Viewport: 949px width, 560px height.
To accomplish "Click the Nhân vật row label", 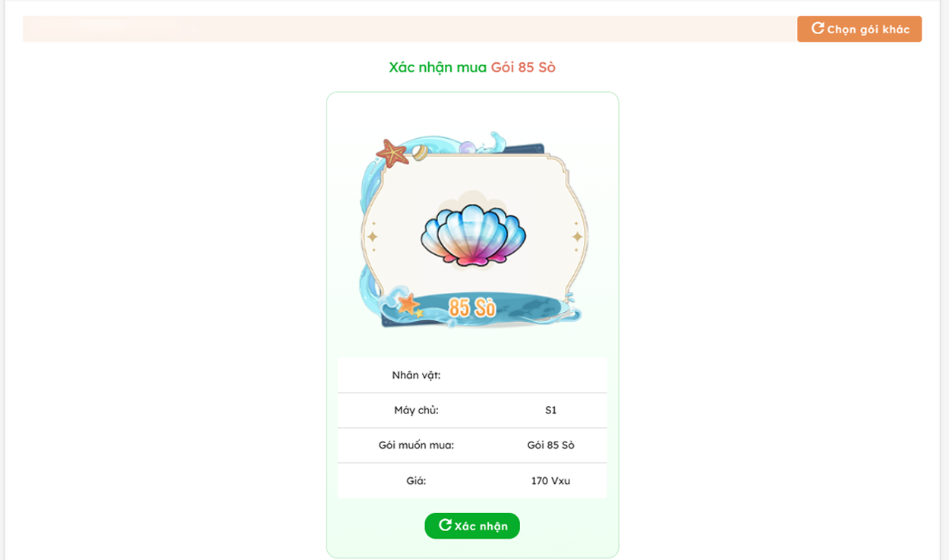I will click(x=416, y=375).
